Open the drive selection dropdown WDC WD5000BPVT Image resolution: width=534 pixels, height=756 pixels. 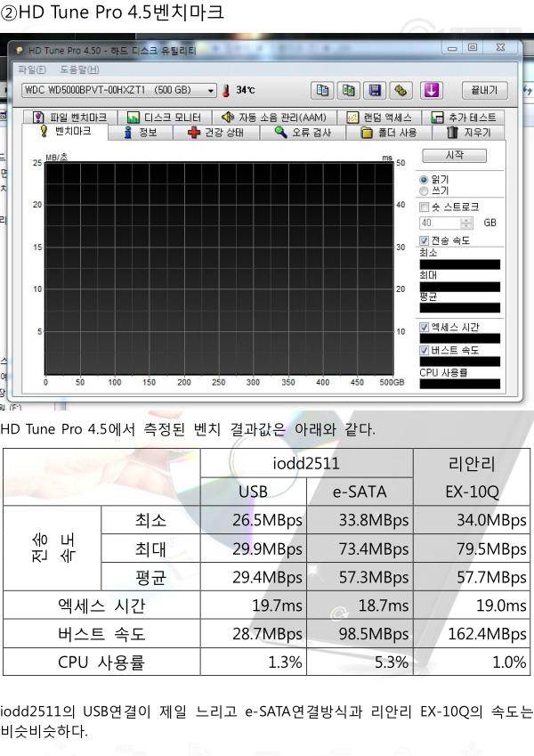pyautogui.click(x=119, y=90)
